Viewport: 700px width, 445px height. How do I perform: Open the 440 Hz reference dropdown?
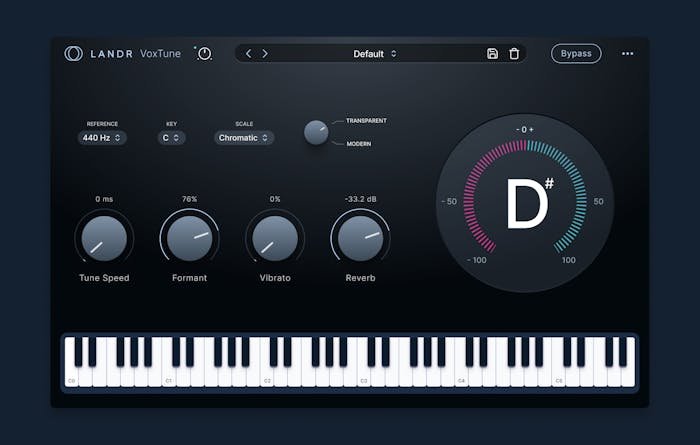point(102,138)
